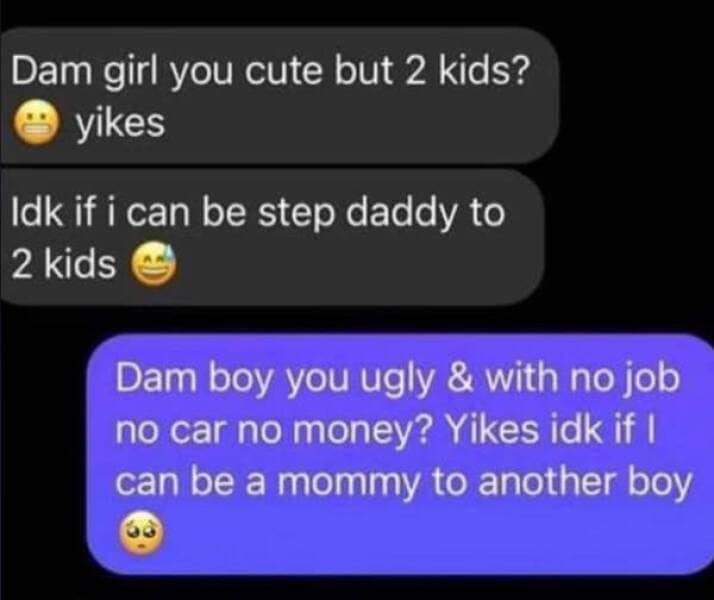Click the word yikes in first message
The width and height of the screenshot is (714, 600).
(120, 125)
